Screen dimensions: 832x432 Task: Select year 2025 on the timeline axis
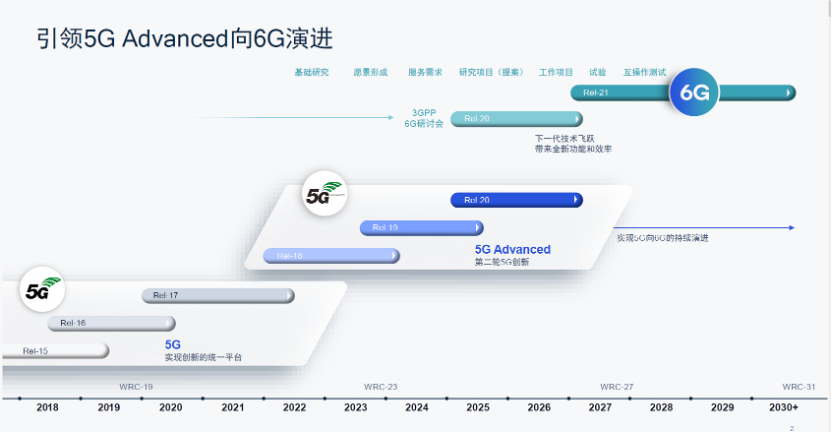[478, 408]
